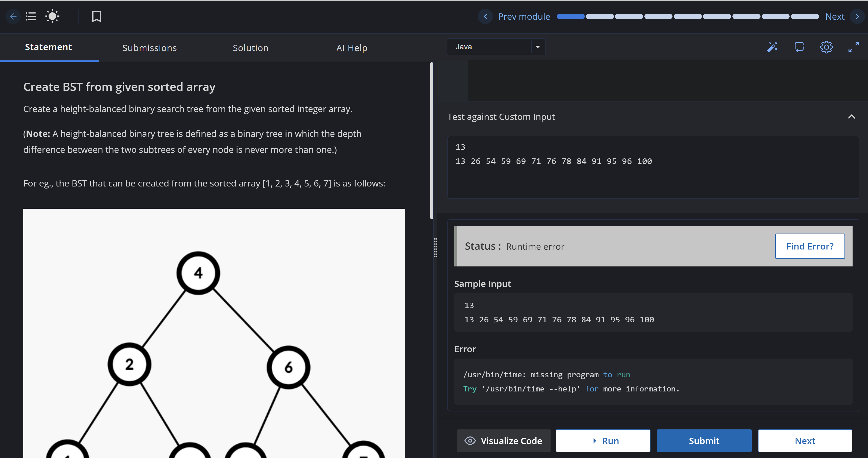
Task: Click the first module progress segment
Action: pyautogui.click(x=571, y=16)
